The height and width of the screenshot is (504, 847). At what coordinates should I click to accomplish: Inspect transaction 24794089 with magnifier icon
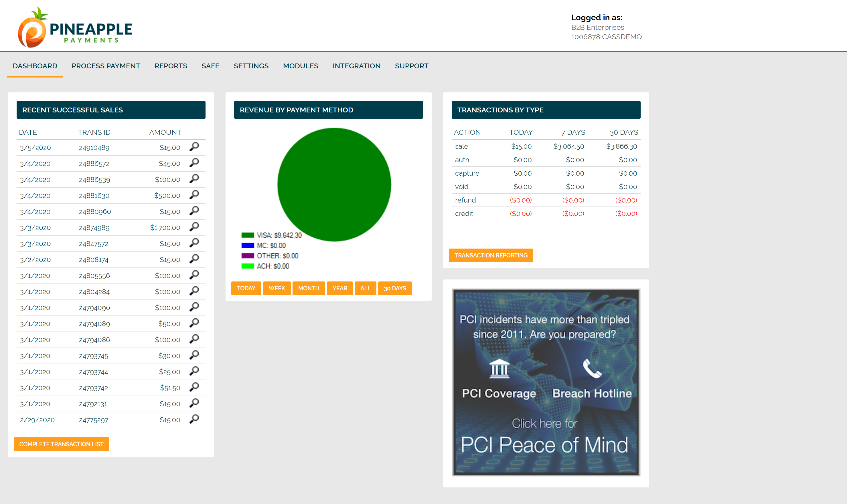(x=194, y=323)
